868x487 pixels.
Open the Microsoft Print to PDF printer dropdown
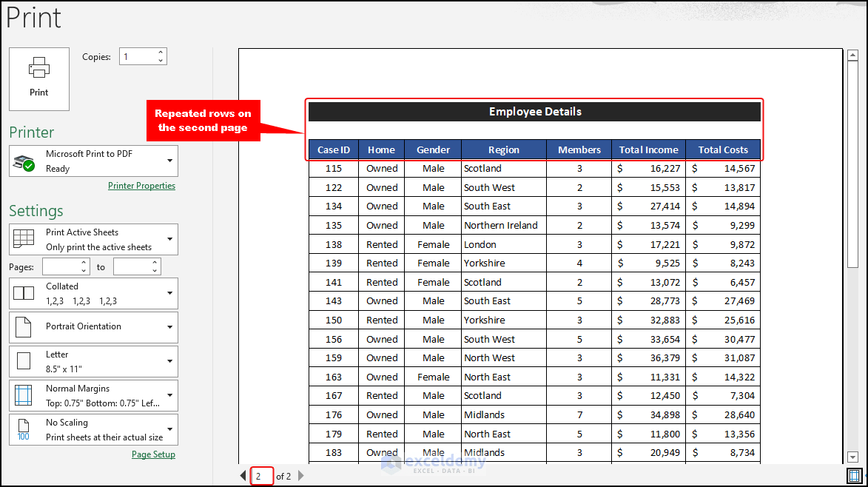click(171, 161)
